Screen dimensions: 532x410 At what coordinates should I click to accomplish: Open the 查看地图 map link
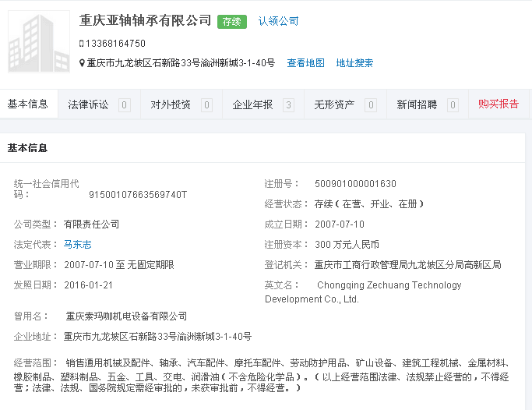tap(305, 63)
